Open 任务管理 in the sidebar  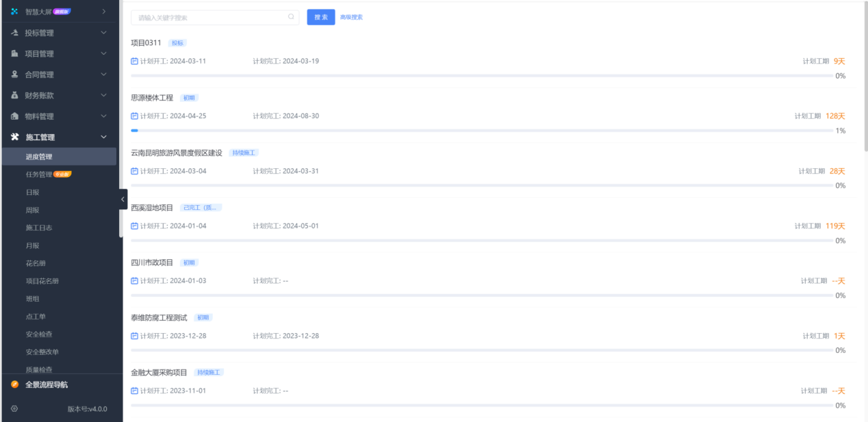point(39,174)
